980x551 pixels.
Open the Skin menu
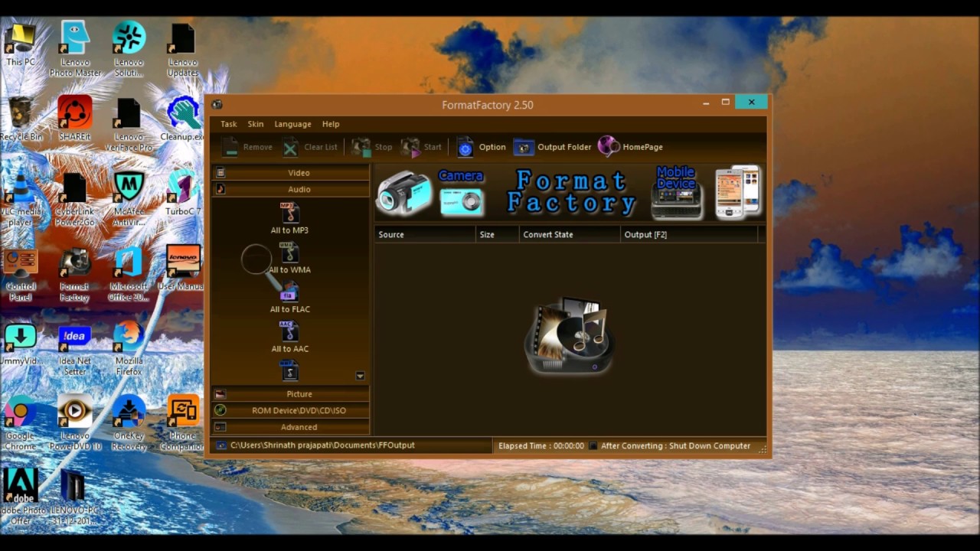[256, 124]
